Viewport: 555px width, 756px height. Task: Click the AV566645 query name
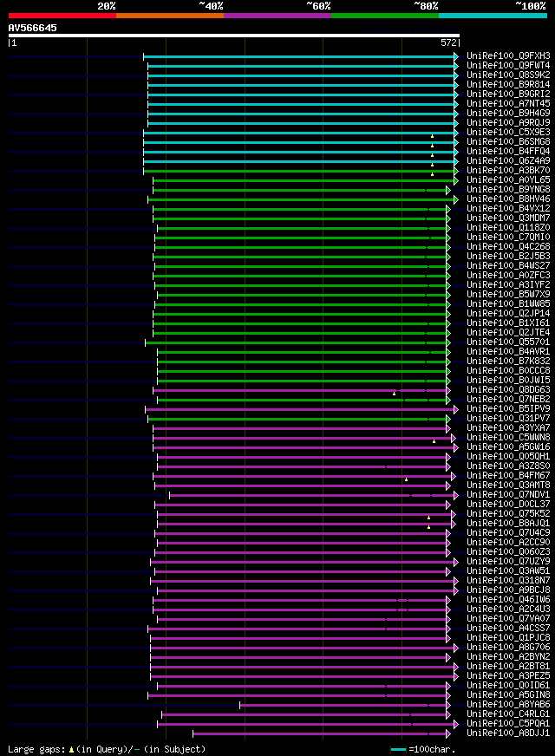coord(32,28)
